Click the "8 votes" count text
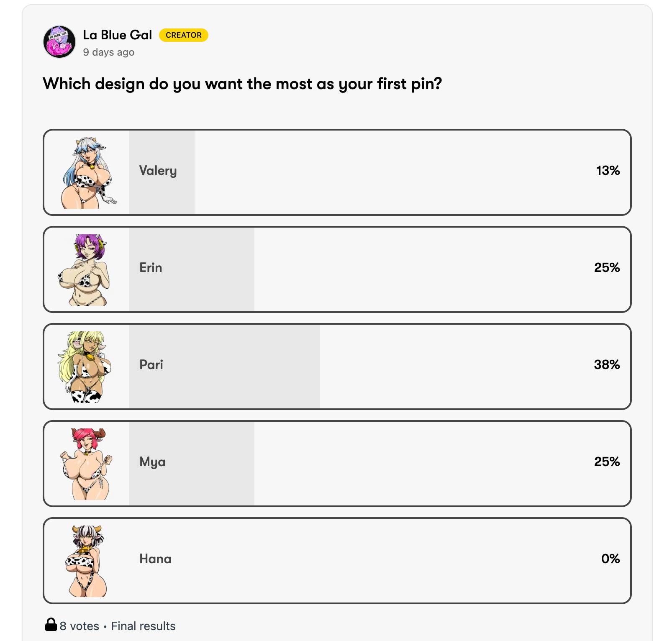 click(80, 626)
